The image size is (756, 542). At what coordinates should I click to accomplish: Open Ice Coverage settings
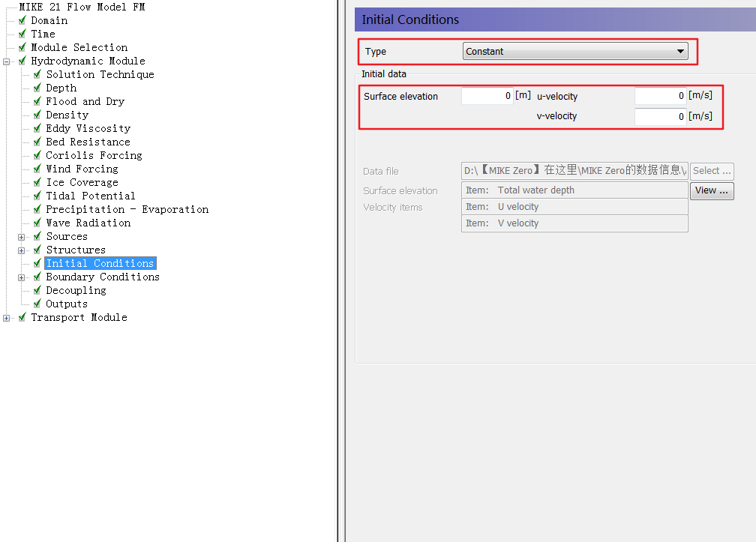(82, 182)
